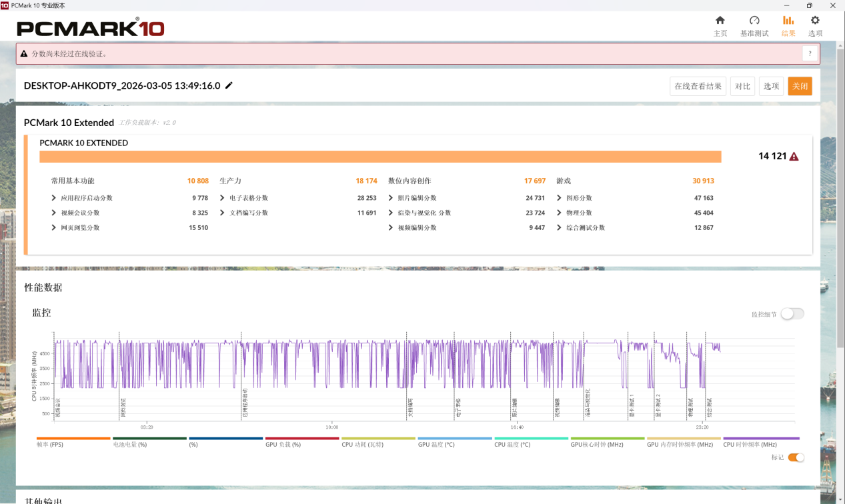The width and height of the screenshot is (845, 504).
Task: Click the vertical scrollbar on the right
Action: coord(840,200)
